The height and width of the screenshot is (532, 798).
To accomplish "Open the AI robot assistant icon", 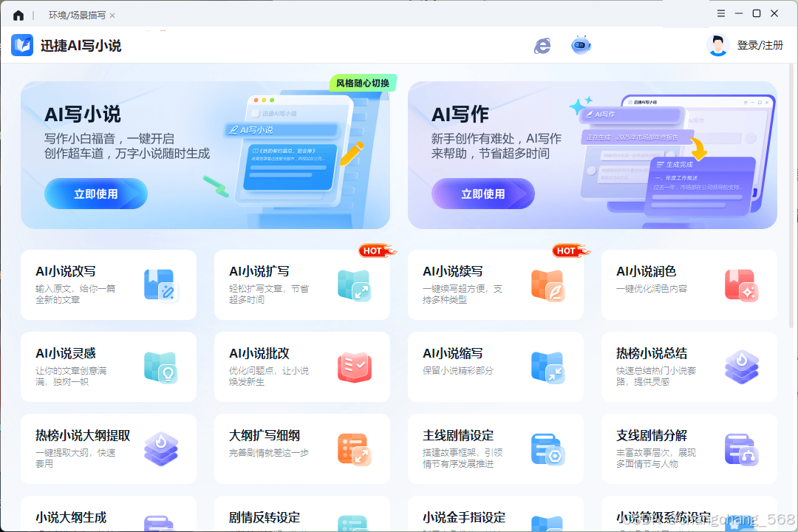I will [581, 45].
